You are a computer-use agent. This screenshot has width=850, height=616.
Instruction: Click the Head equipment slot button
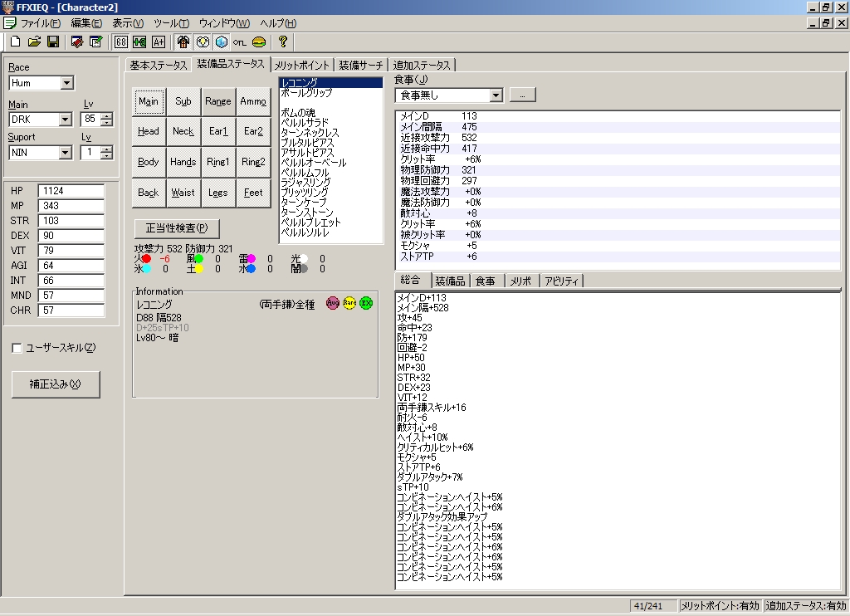(x=149, y=131)
